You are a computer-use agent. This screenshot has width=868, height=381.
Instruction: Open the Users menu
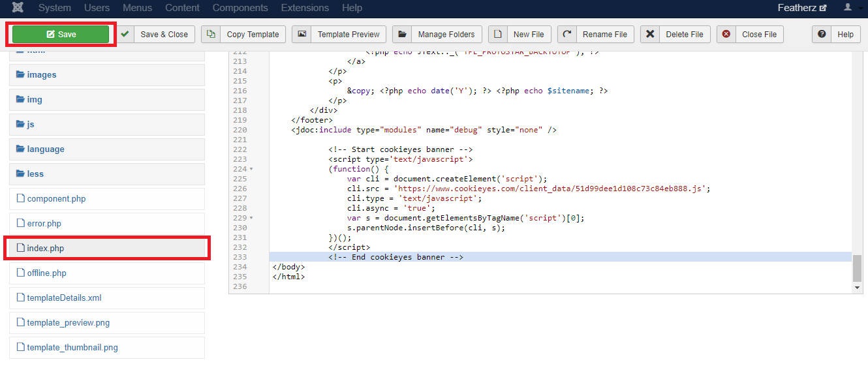tap(97, 8)
